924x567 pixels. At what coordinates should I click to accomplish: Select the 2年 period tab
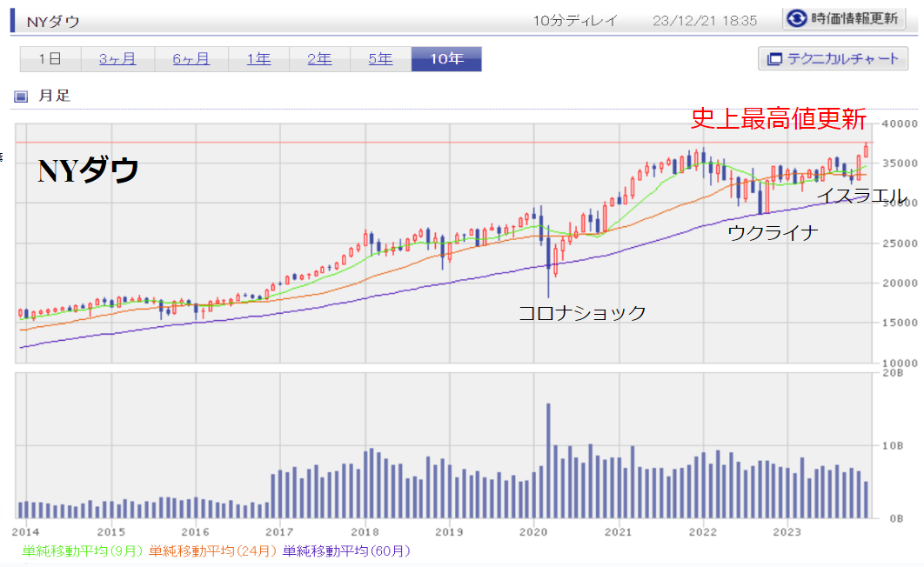tap(319, 59)
